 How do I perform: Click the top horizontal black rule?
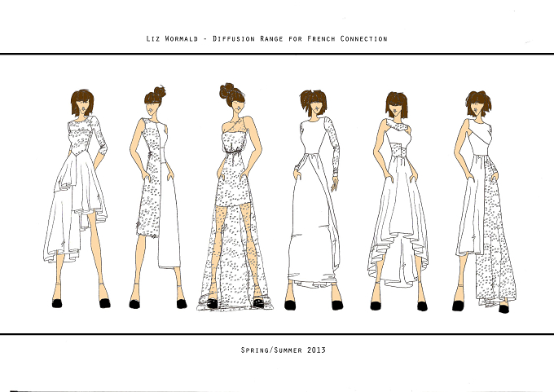click(x=277, y=54)
